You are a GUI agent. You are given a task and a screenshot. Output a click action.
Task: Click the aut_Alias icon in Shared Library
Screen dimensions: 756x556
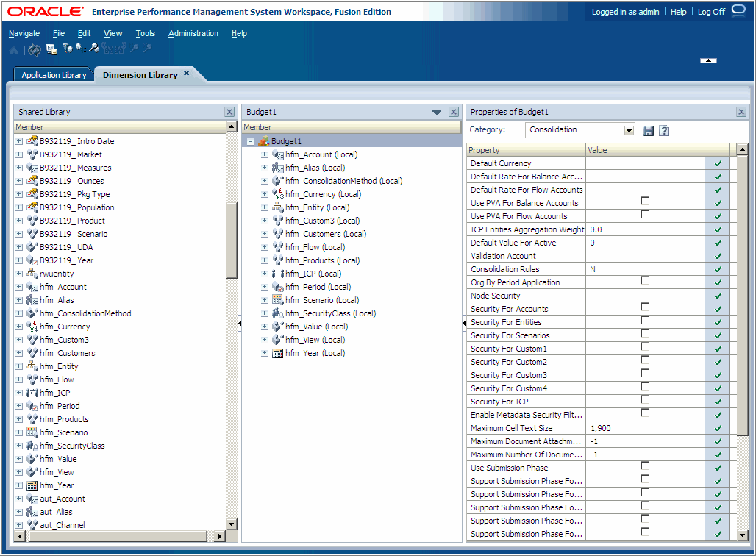(32, 512)
